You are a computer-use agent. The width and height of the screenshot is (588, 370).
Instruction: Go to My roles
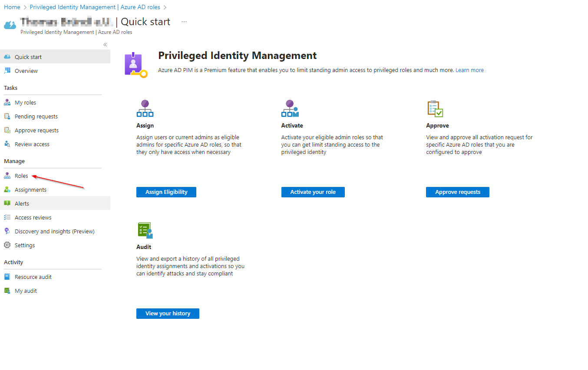pyautogui.click(x=55, y=102)
